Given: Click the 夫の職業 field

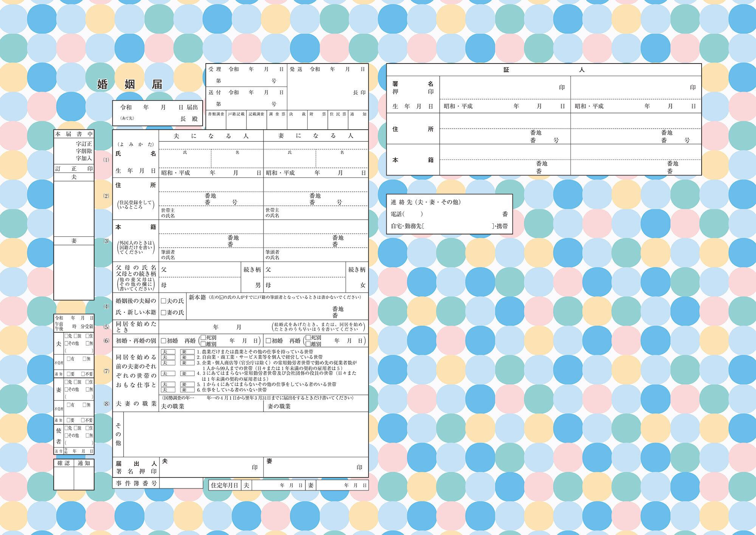Looking at the screenshot, I should click(x=223, y=406).
